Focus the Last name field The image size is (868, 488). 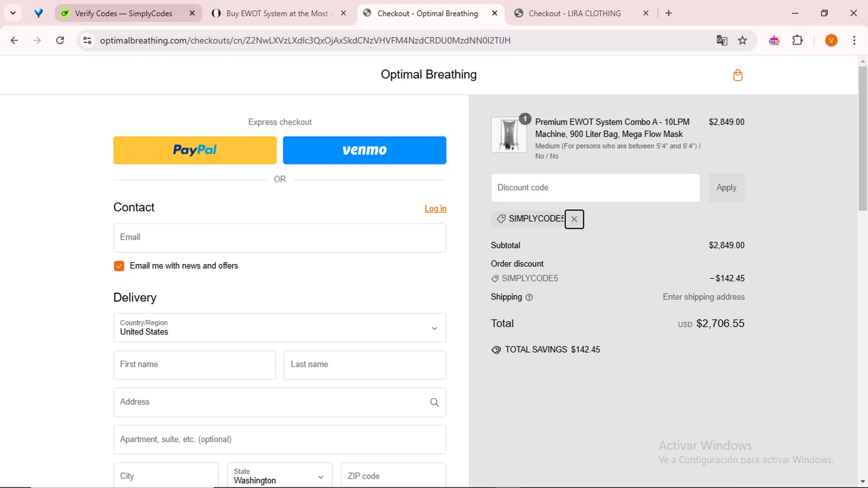point(365,365)
